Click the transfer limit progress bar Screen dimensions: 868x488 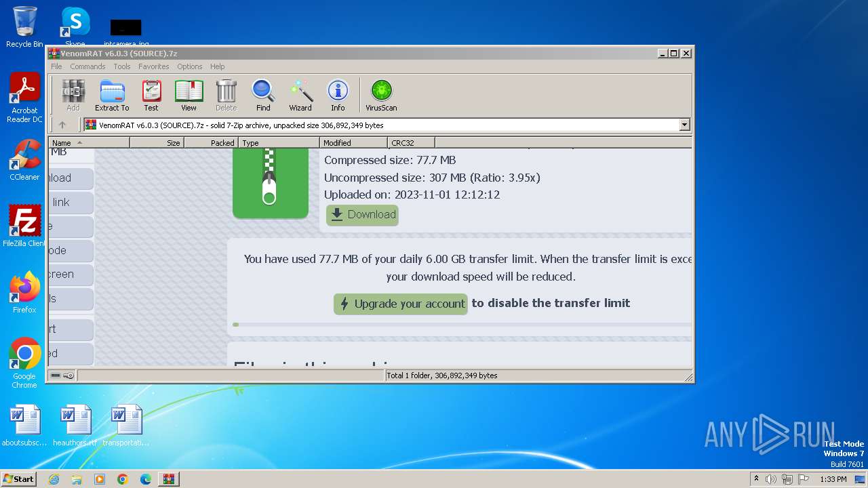[x=462, y=325]
